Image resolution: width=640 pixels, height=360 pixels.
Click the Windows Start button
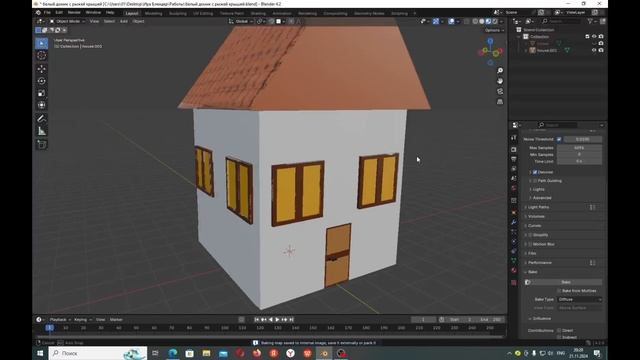40,353
